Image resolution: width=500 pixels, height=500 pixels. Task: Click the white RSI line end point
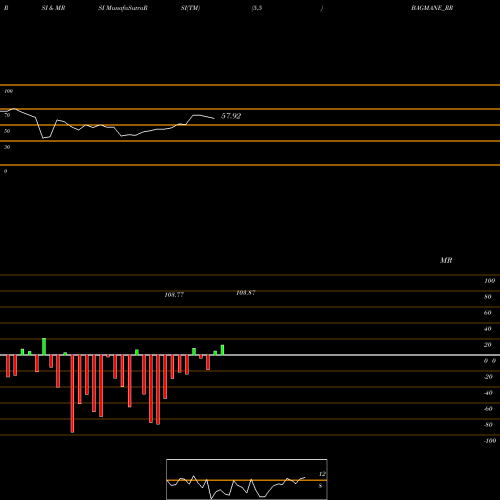[x=214, y=118]
